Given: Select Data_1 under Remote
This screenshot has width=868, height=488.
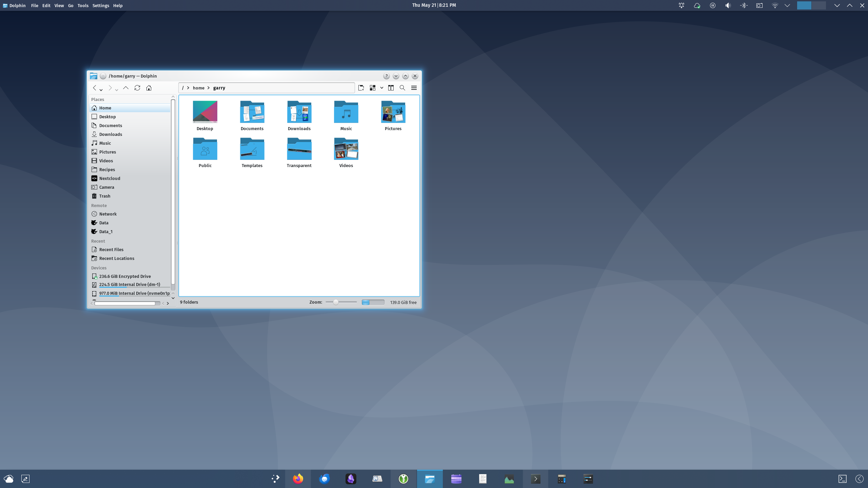Looking at the screenshot, I should click(130, 231).
